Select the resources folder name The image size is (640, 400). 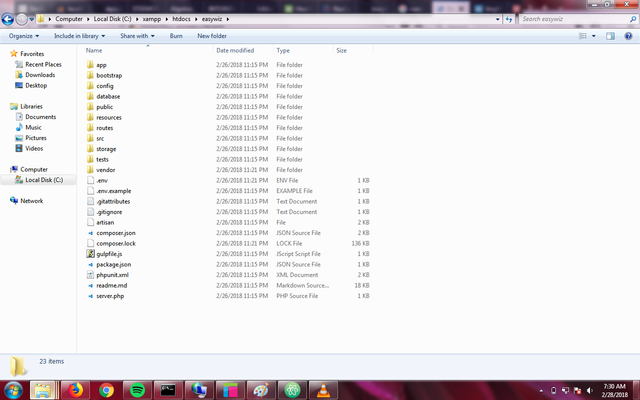(109, 117)
